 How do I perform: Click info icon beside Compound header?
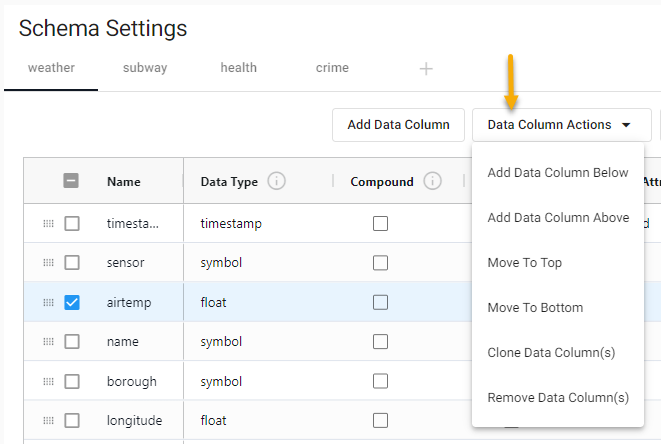click(432, 181)
